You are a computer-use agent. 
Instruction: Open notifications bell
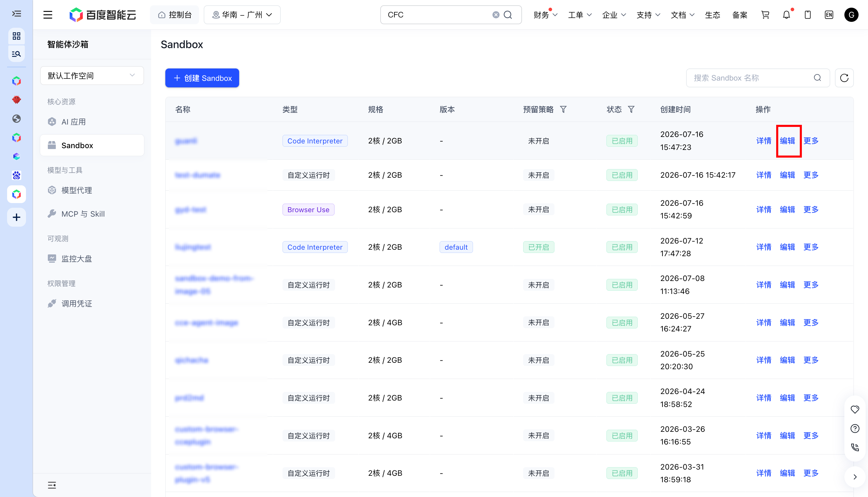point(787,15)
